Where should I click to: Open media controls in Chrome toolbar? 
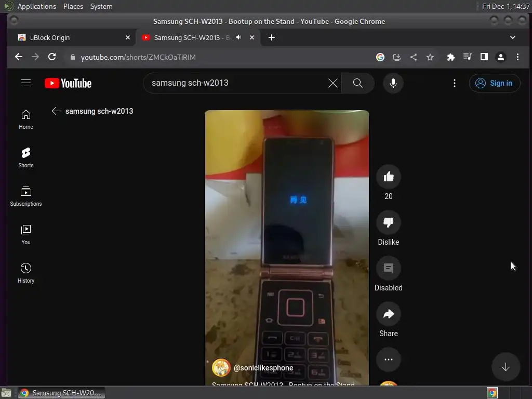[x=467, y=57]
